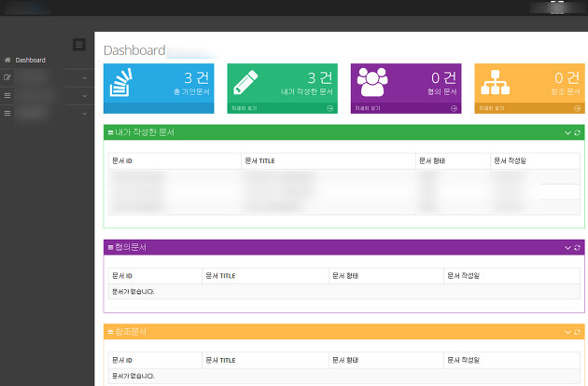Click 문서 작성일 column in 참조문서 table

tap(511, 360)
